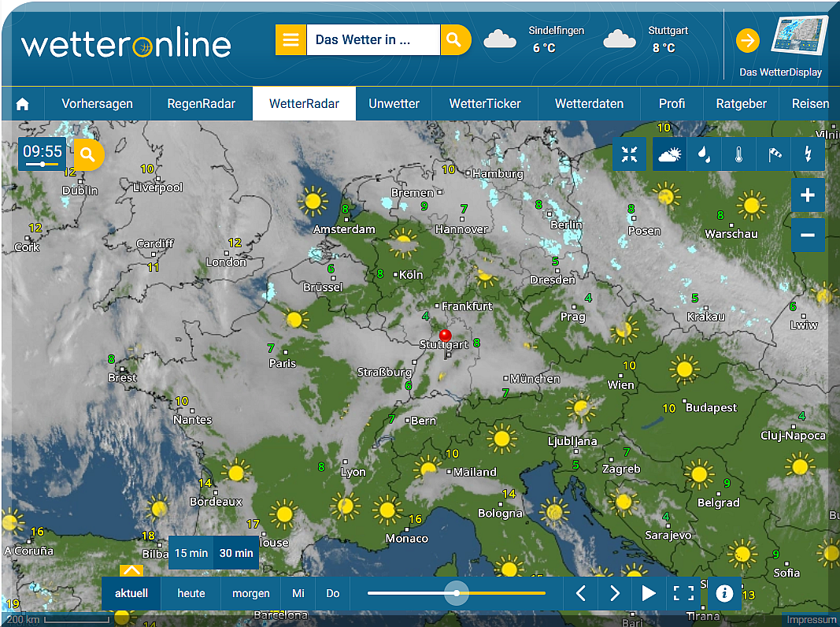Select the wind sock layer icon
This screenshot has width=840, height=627.
tap(772, 154)
